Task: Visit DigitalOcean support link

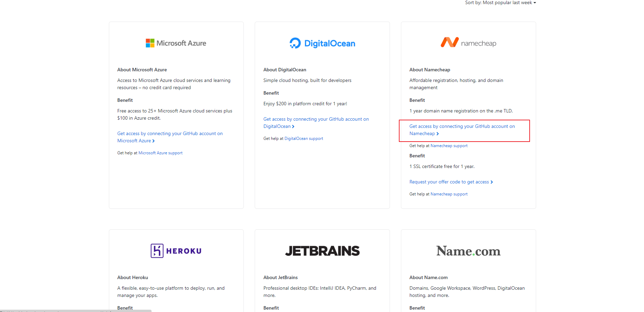Action: (304, 139)
